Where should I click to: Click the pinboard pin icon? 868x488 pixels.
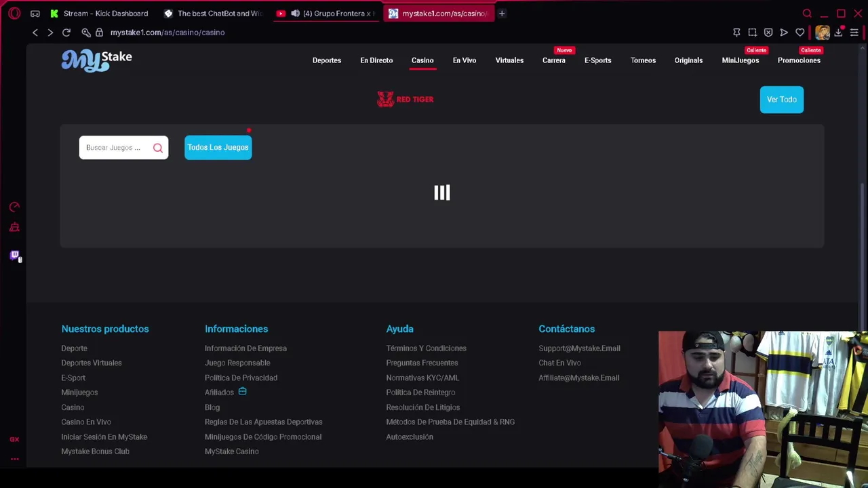tap(736, 33)
